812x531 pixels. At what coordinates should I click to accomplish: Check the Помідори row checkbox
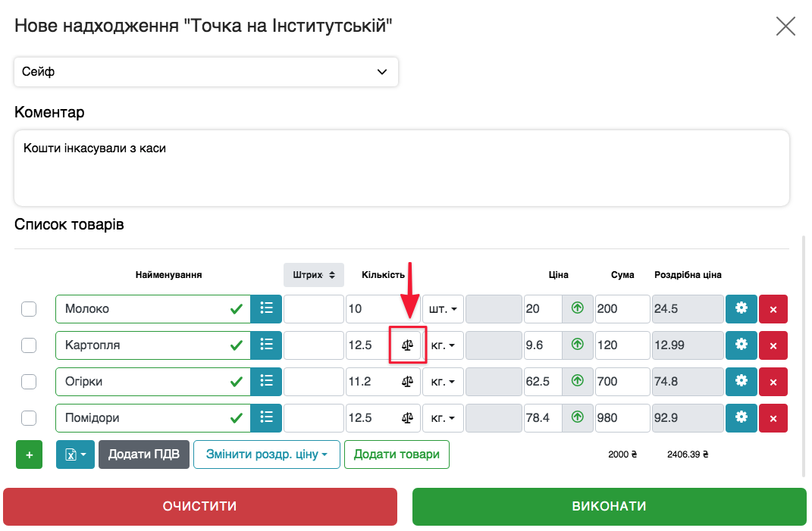click(29, 418)
